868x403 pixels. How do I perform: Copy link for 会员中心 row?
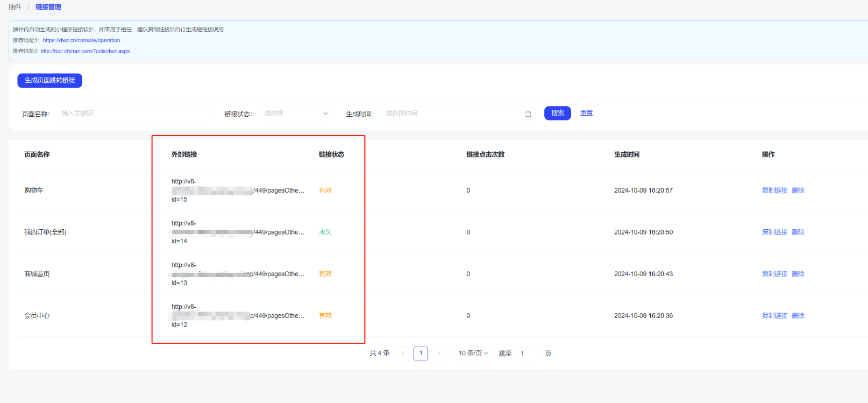pos(774,316)
